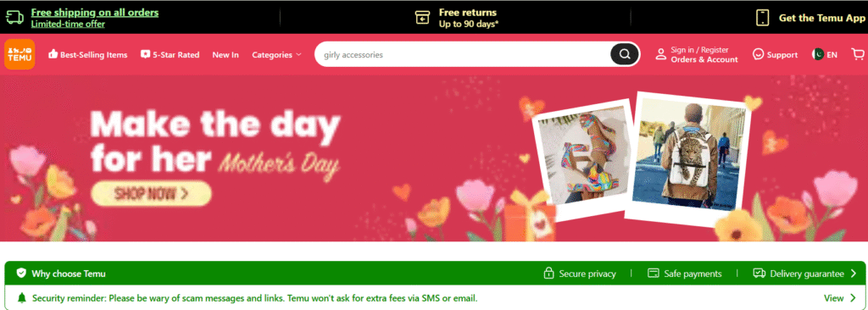Open Best-Selling Items menu

[88, 55]
